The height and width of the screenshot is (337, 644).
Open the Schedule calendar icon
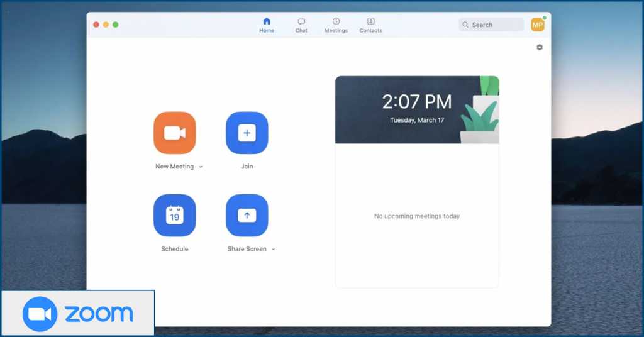point(175,216)
